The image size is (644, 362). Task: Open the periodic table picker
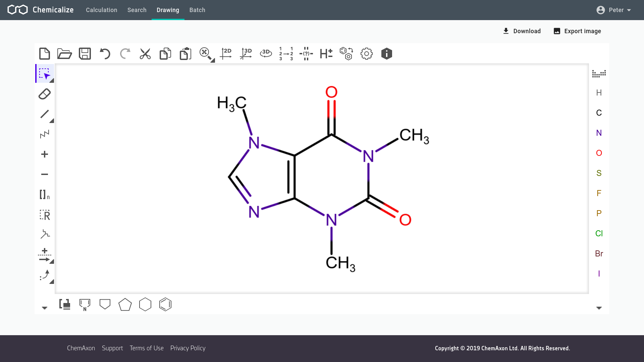point(599,73)
